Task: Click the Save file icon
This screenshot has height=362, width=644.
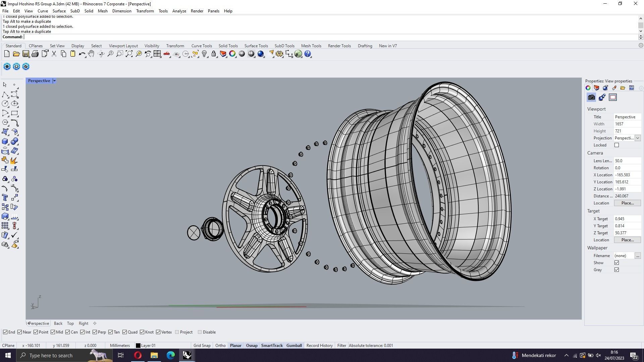Action: pyautogui.click(x=25, y=54)
